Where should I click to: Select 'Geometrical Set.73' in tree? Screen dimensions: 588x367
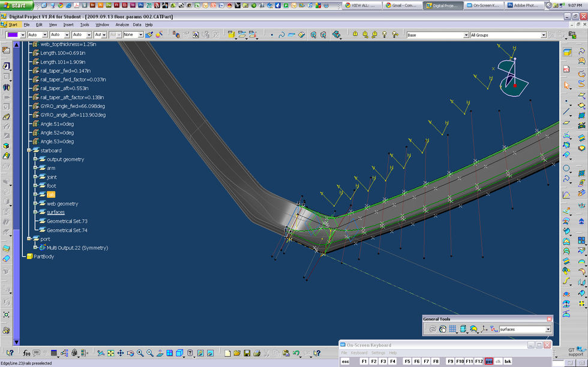[67, 221]
